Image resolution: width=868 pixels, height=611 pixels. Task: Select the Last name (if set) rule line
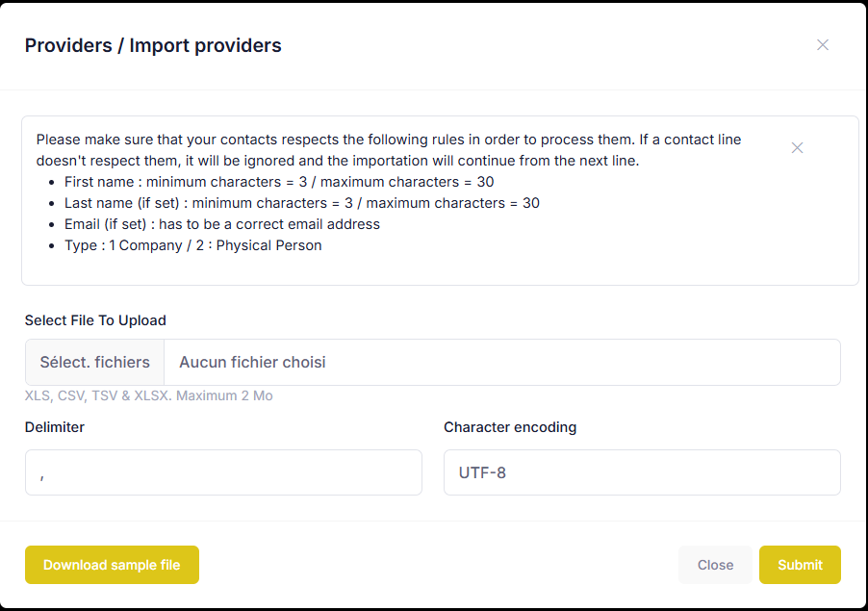click(302, 203)
